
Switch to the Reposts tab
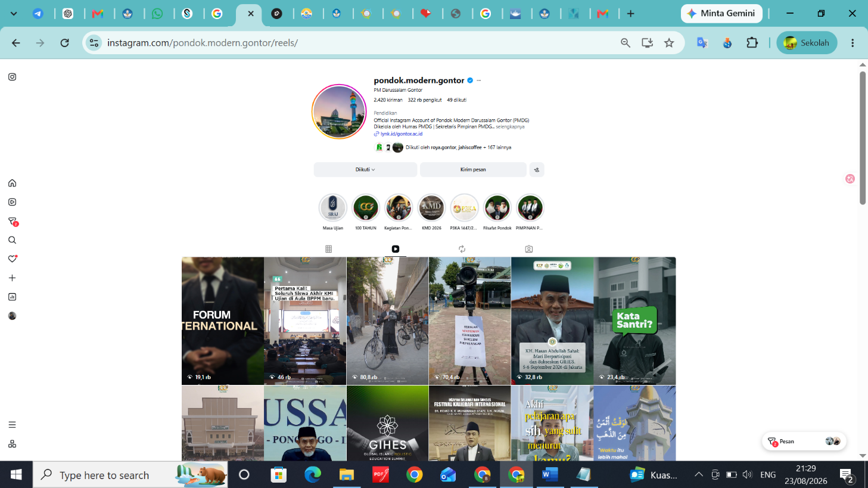[x=462, y=249]
